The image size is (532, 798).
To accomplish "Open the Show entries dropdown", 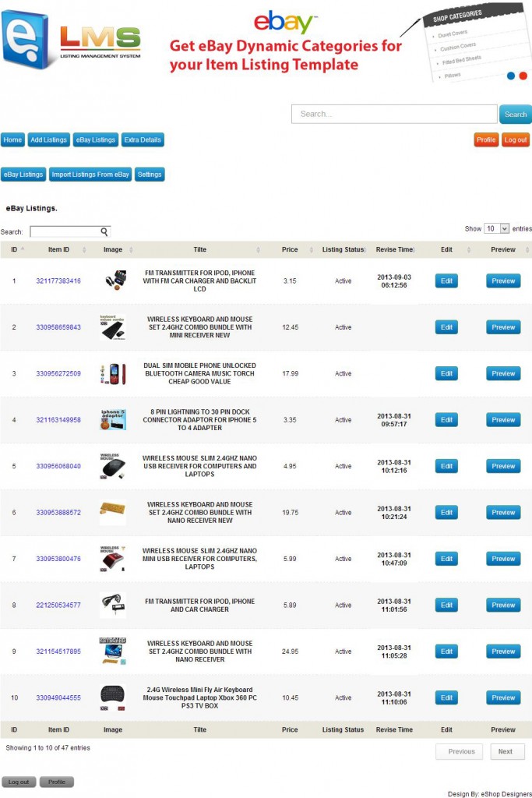I will (x=496, y=228).
